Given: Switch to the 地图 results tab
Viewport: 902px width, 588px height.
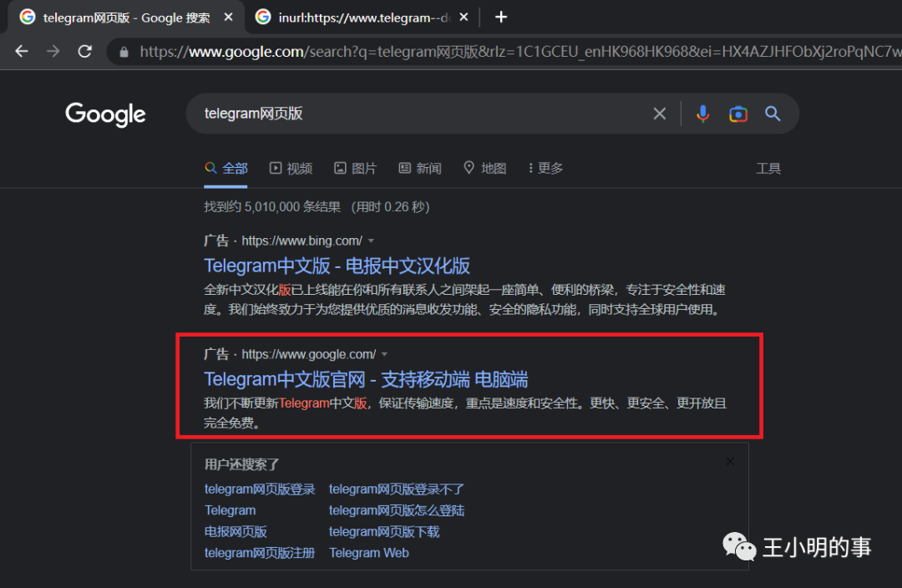Looking at the screenshot, I should (x=485, y=169).
